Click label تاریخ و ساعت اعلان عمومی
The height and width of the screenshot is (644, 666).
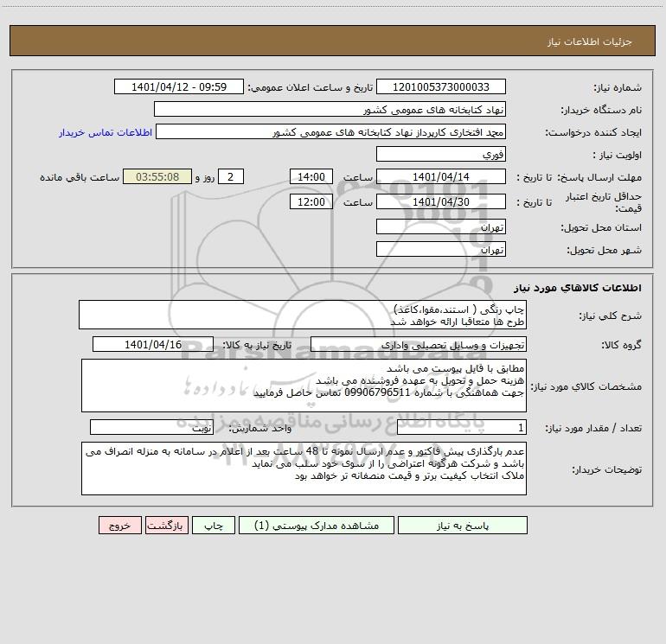tap(310, 87)
